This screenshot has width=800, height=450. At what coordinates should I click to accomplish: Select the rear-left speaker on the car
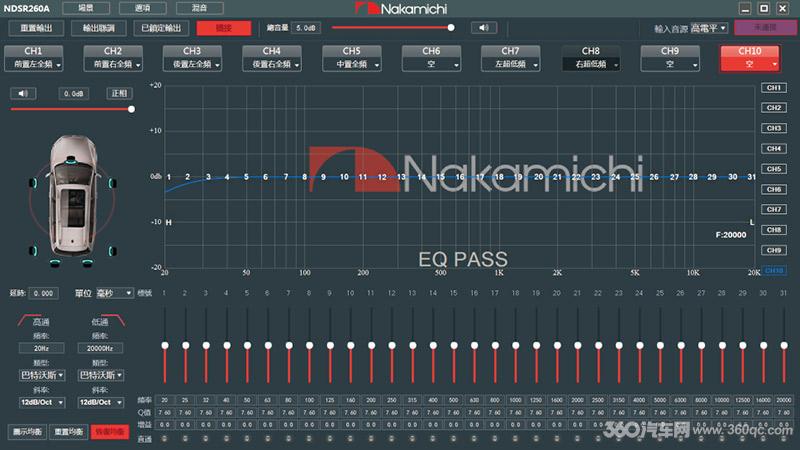[33, 251]
